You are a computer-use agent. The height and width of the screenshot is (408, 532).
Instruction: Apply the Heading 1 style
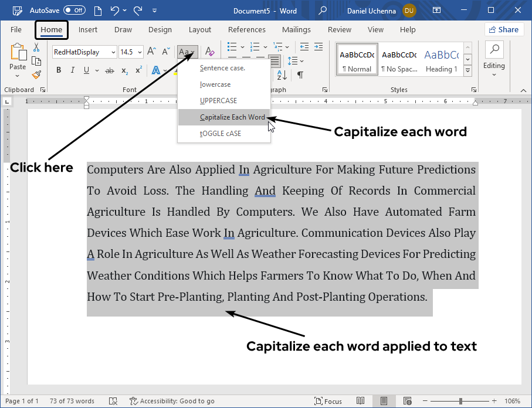pyautogui.click(x=441, y=59)
